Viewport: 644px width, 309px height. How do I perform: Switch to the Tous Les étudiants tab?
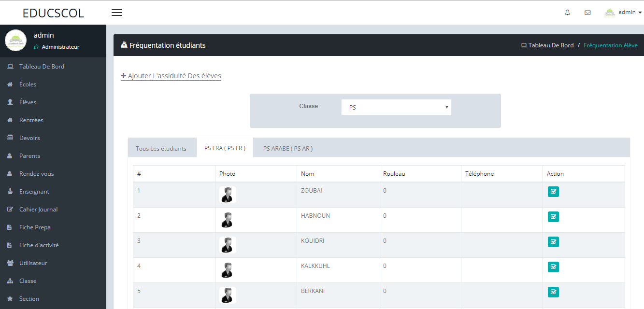tap(162, 148)
